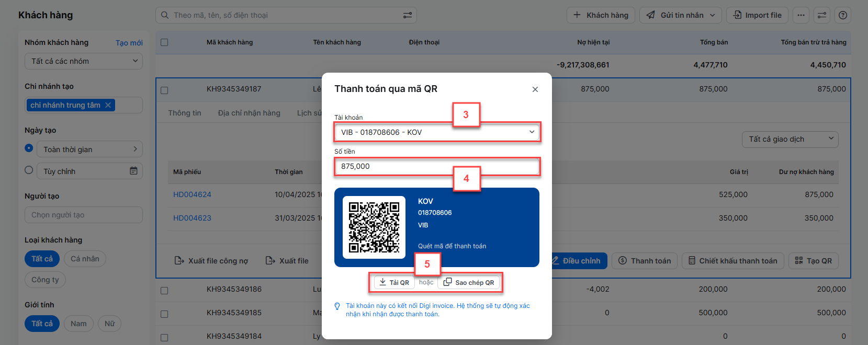Click the Tổng bán column header

(714, 42)
